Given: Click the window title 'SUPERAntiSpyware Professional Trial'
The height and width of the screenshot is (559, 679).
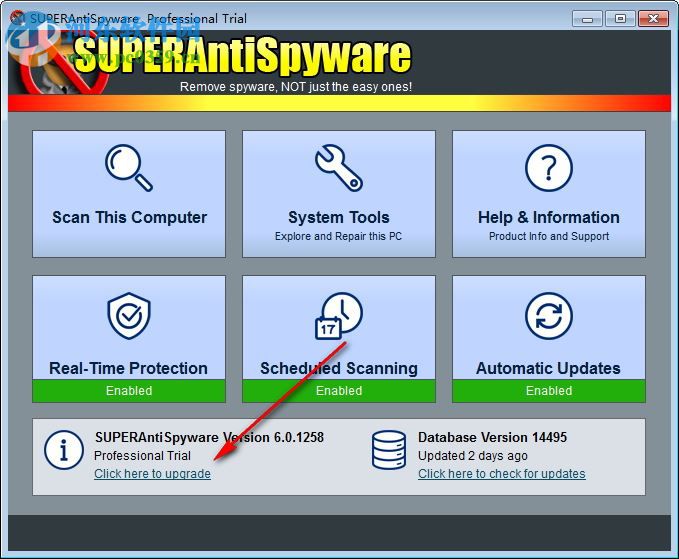Looking at the screenshot, I should tap(139, 19).
